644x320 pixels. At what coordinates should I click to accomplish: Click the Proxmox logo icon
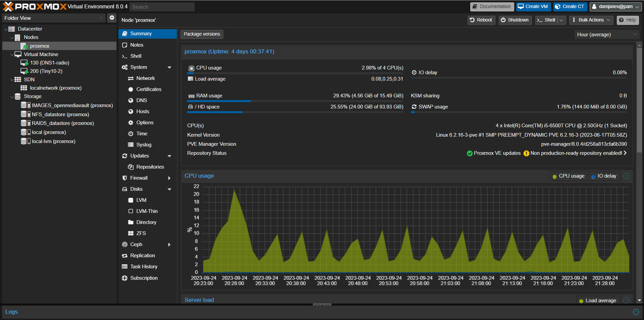pos(8,6)
